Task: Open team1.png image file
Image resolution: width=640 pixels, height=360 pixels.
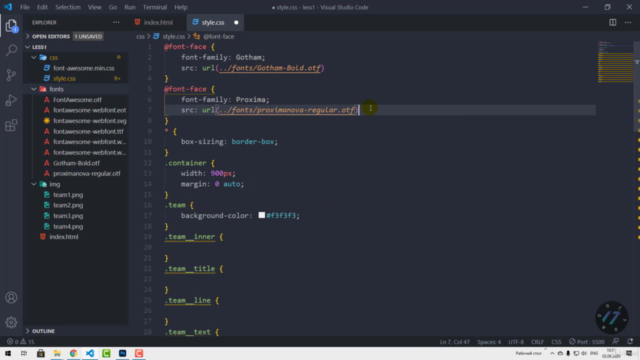Action: pos(68,195)
